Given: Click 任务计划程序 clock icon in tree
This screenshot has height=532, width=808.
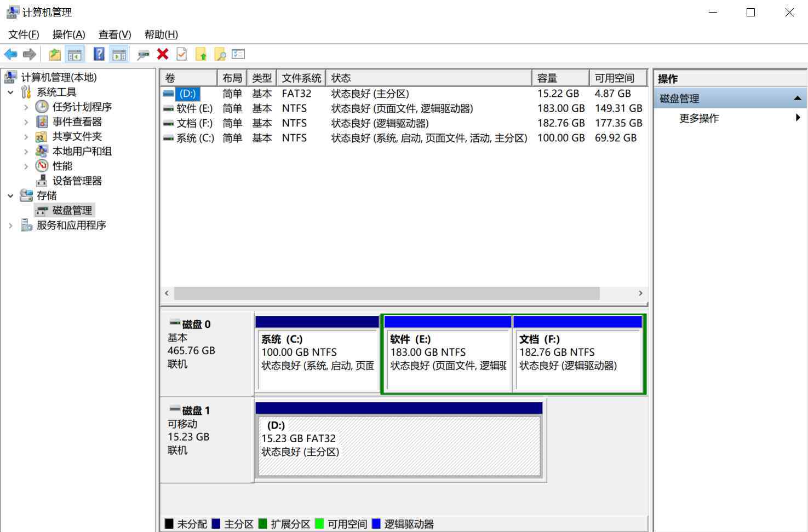Looking at the screenshot, I should 42,107.
